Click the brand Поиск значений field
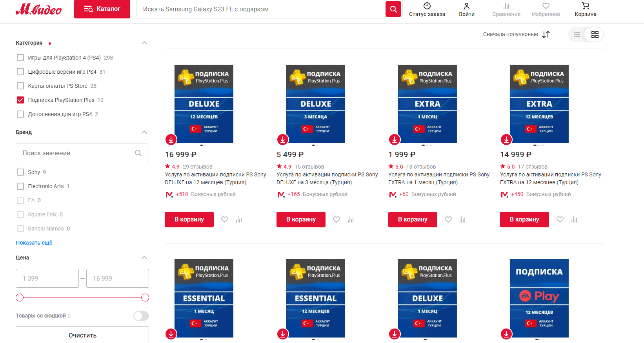644x343 pixels. [76, 153]
